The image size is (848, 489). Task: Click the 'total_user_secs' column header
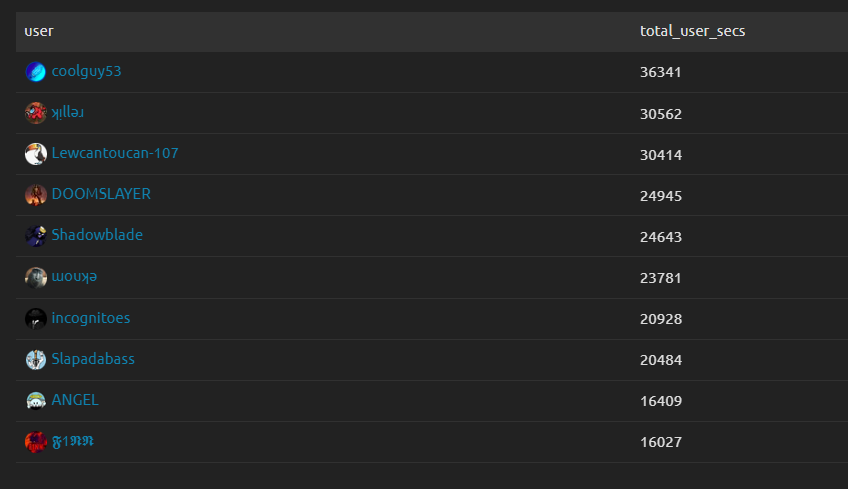[x=692, y=31]
